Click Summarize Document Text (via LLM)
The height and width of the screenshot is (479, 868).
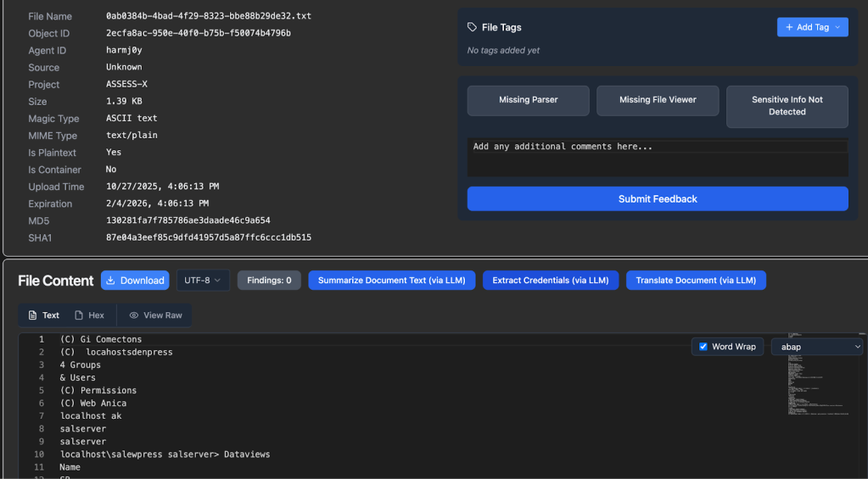click(391, 281)
